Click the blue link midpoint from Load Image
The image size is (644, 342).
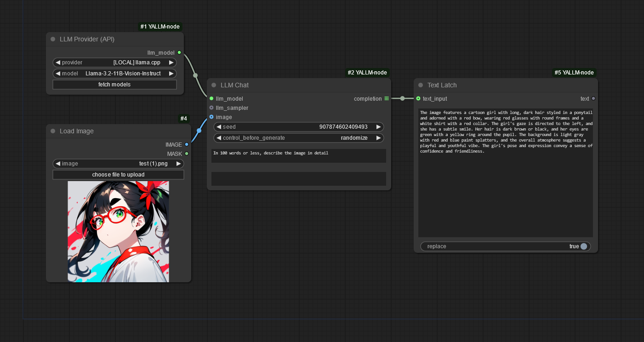pos(199,131)
